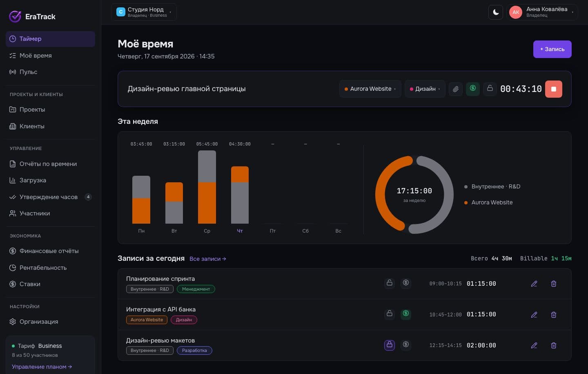Click the Менеджмент tag
The width and height of the screenshot is (588, 374).
point(196,289)
